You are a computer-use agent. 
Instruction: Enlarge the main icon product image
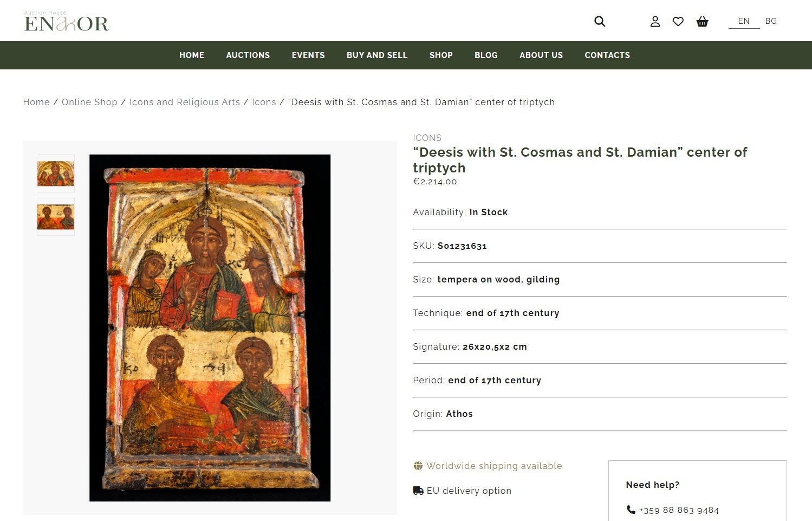pyautogui.click(x=210, y=327)
